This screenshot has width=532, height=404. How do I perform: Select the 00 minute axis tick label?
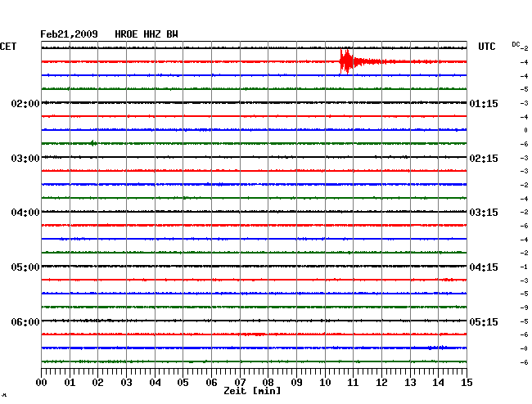[x=42, y=383]
